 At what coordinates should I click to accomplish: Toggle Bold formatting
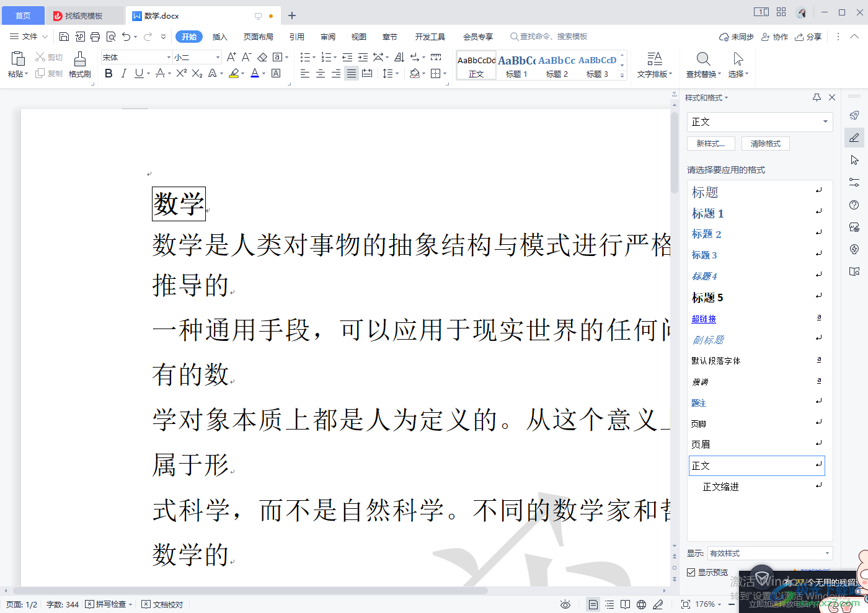108,73
